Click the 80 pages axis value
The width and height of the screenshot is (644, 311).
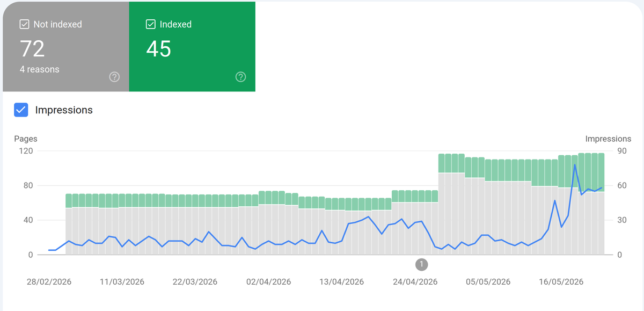(28, 186)
